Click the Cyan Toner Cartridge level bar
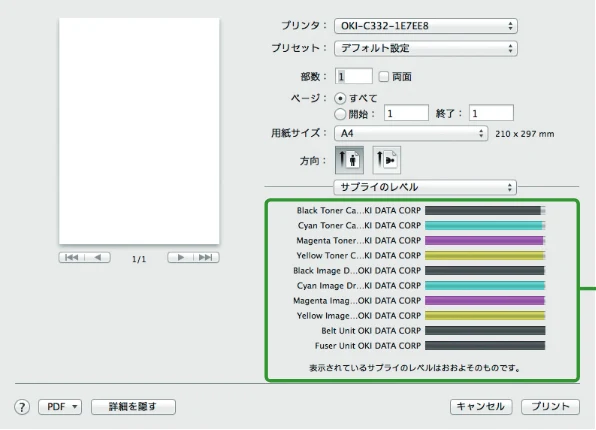This screenshot has height=430, width=596. (x=485, y=225)
